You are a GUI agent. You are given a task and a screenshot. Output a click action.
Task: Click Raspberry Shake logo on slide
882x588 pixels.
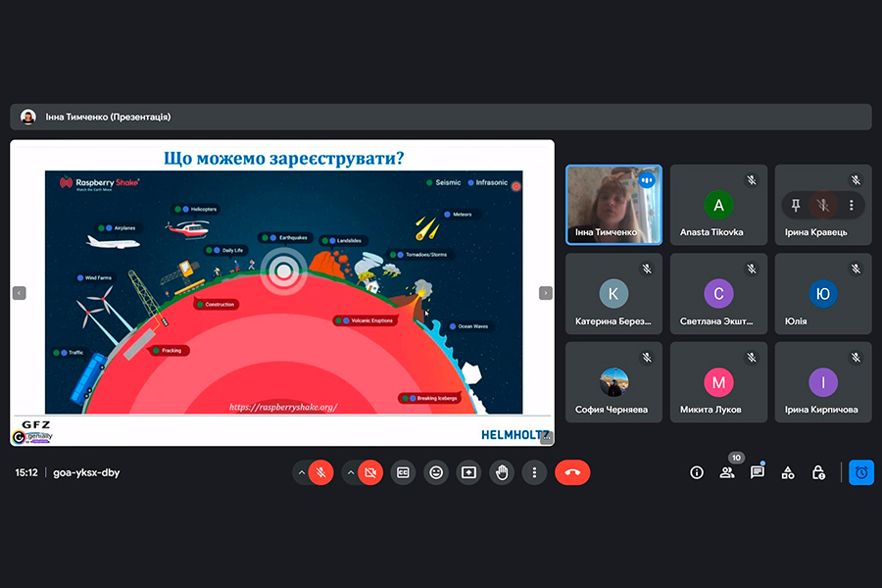(x=100, y=183)
